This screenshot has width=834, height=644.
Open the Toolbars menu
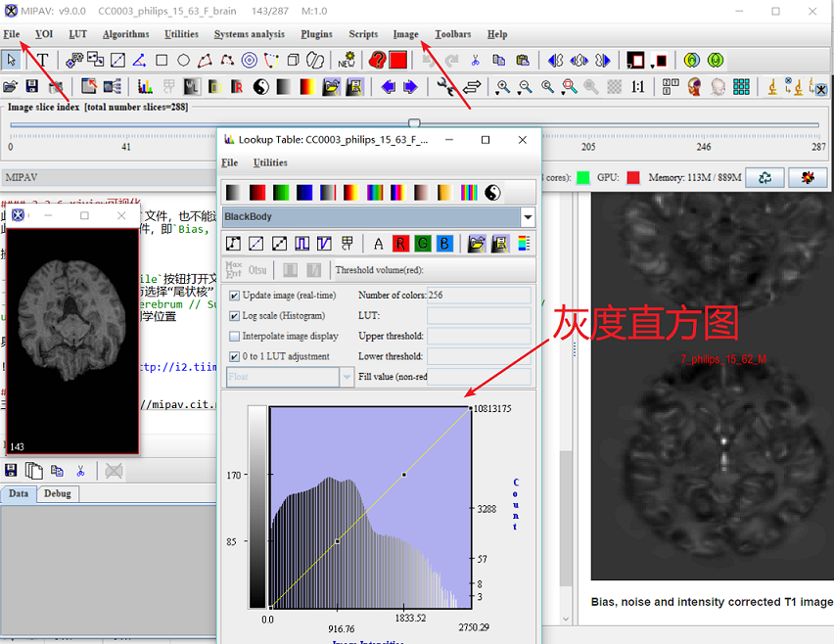tap(453, 34)
